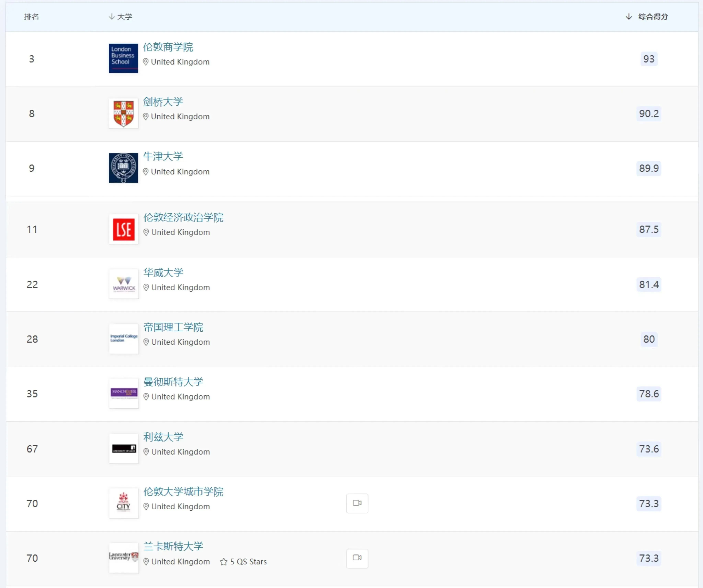Click video icon for 兰卡斯特大学

357,558
